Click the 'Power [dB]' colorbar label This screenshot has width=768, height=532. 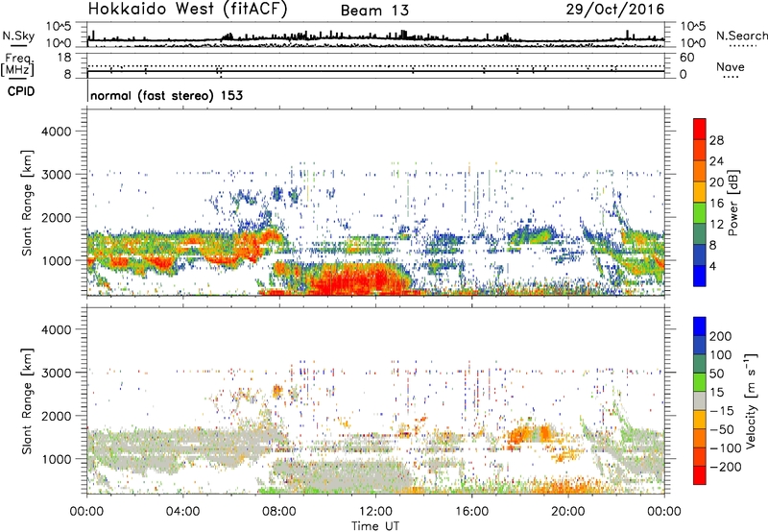pyautogui.click(x=732, y=203)
